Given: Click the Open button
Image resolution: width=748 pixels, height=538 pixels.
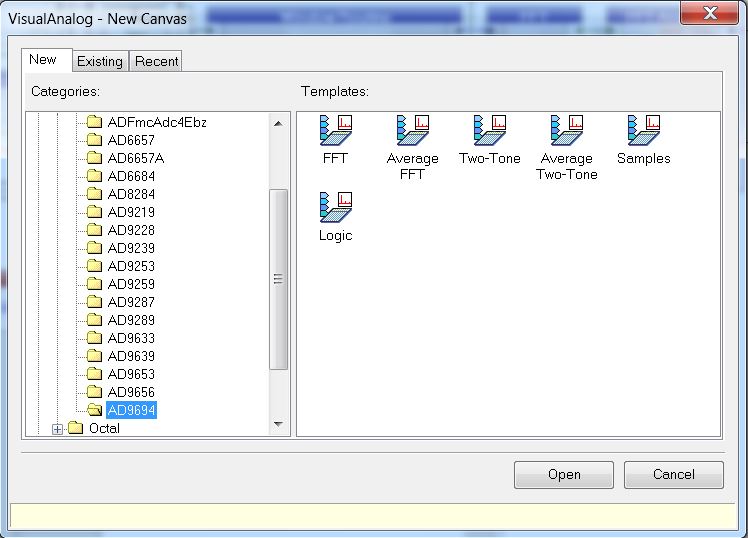Looking at the screenshot, I should pyautogui.click(x=564, y=475).
